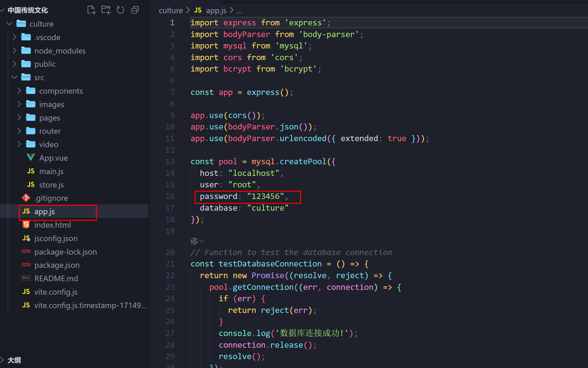Click the AI code action icon above line 20
This screenshot has width=588, height=368.
(194, 241)
